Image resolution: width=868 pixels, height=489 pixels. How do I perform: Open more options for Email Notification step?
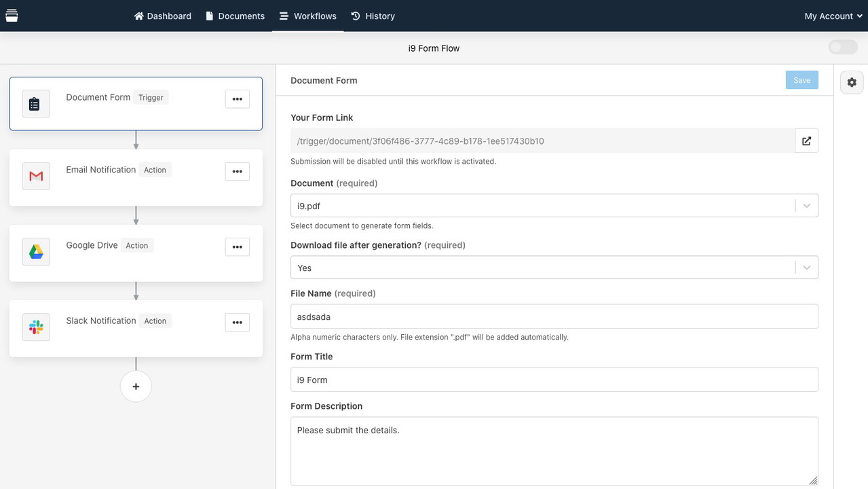click(x=237, y=172)
